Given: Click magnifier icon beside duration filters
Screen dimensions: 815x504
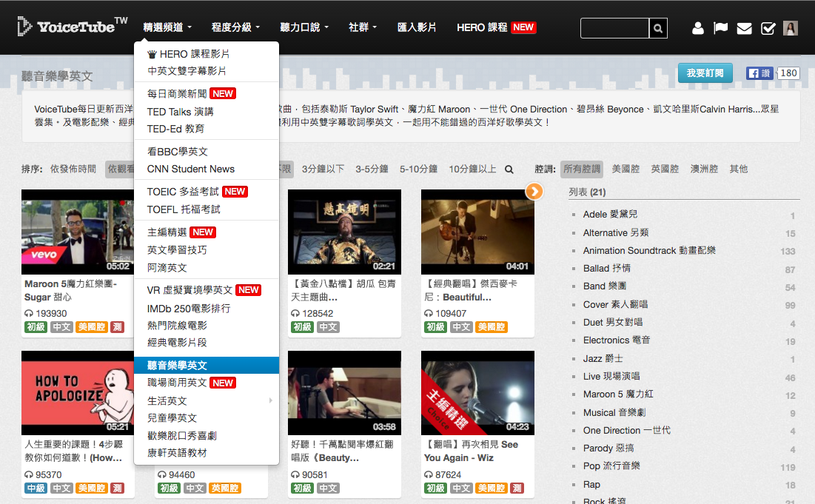Looking at the screenshot, I should click(x=509, y=169).
